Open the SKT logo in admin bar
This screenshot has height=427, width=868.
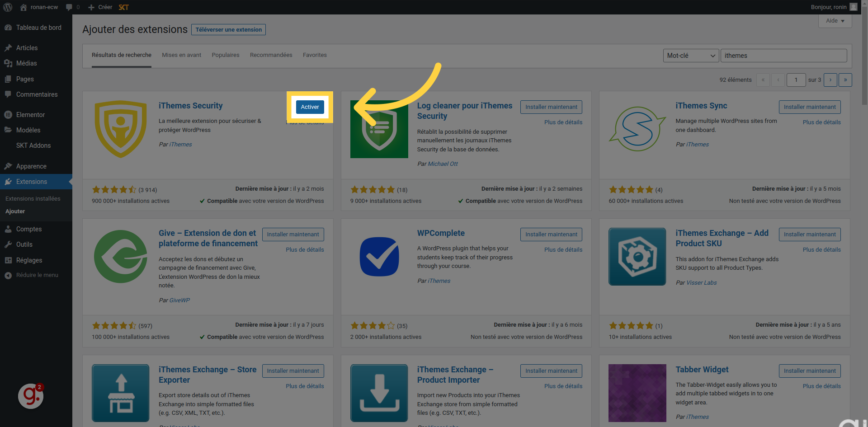coord(123,7)
